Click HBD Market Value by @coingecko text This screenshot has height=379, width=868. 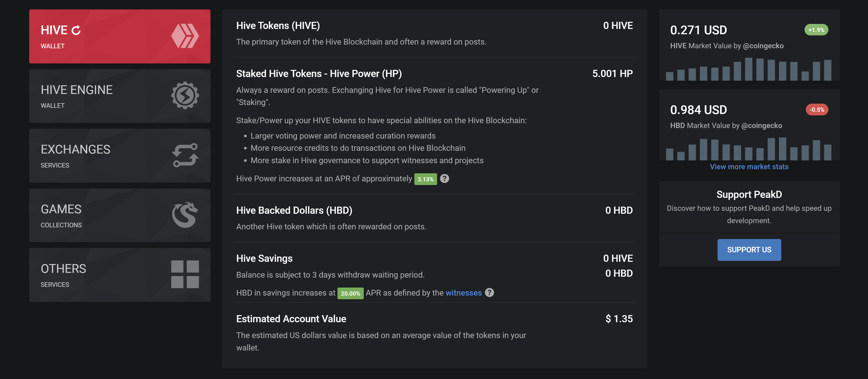[726, 125]
